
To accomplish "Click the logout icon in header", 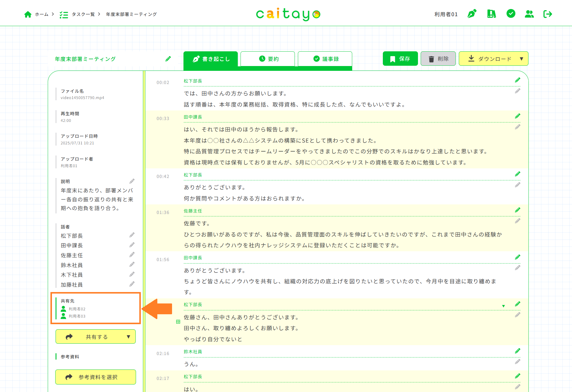I will click(x=548, y=14).
